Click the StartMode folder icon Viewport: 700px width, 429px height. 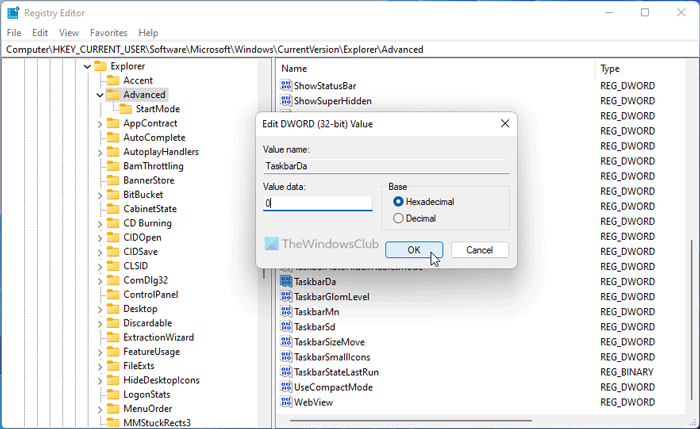click(x=126, y=109)
